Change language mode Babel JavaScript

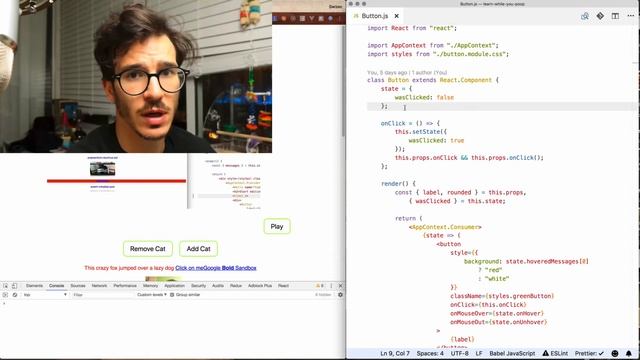pos(512,353)
